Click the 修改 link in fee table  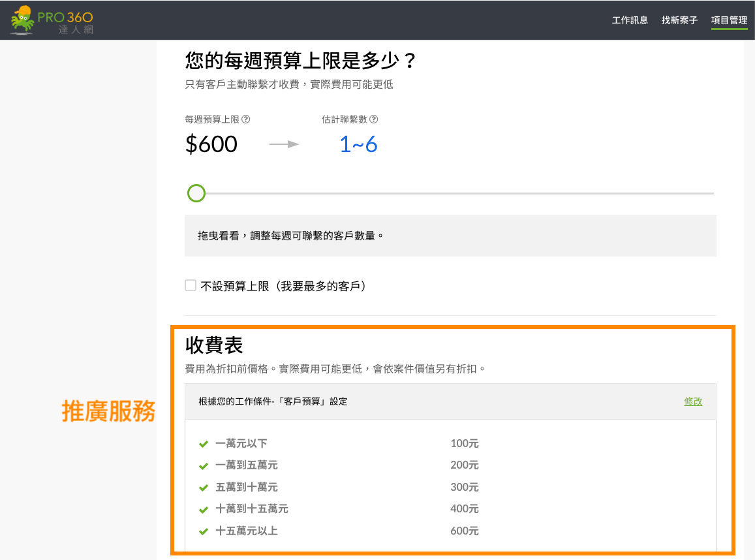(x=693, y=401)
